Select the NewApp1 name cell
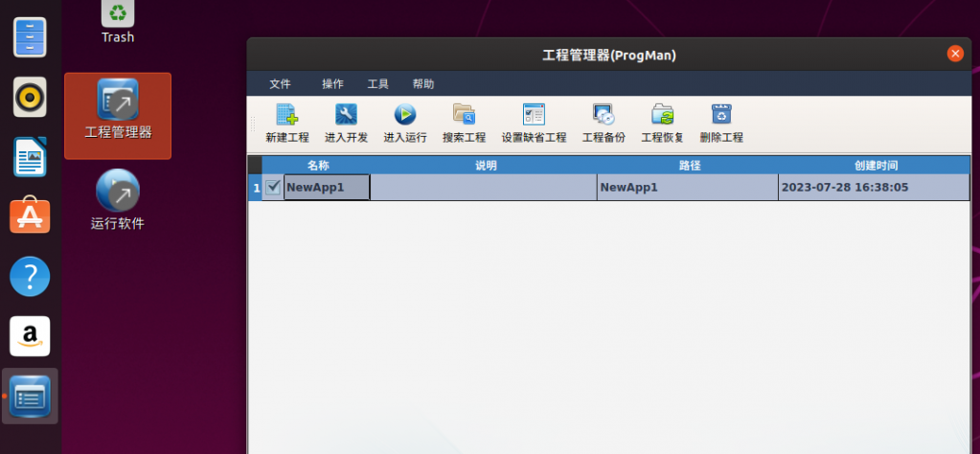Screen dimensions: 980x454 coord(327,188)
